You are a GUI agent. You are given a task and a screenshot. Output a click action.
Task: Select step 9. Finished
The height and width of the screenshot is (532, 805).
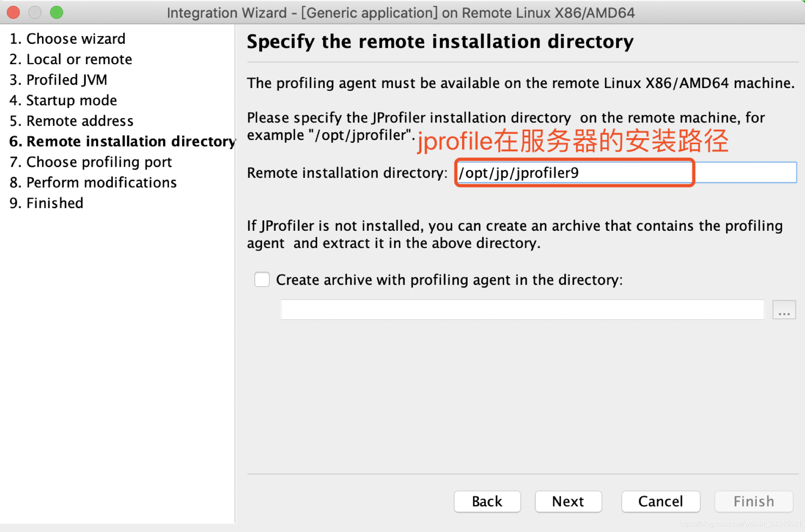click(x=47, y=203)
